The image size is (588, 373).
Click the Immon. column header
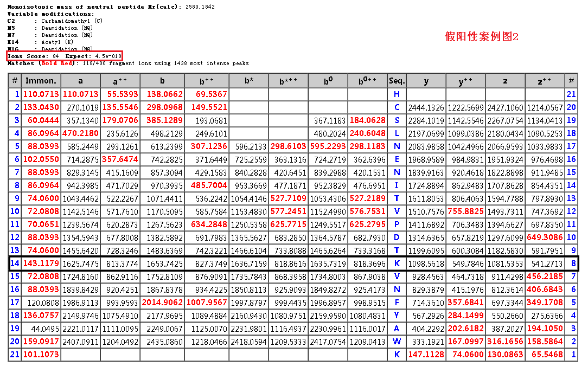click(x=41, y=81)
